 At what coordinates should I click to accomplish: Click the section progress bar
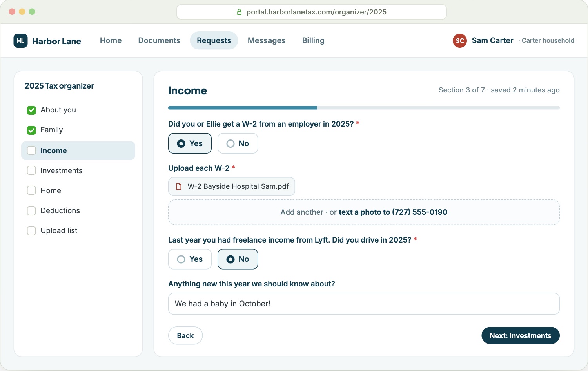click(364, 108)
